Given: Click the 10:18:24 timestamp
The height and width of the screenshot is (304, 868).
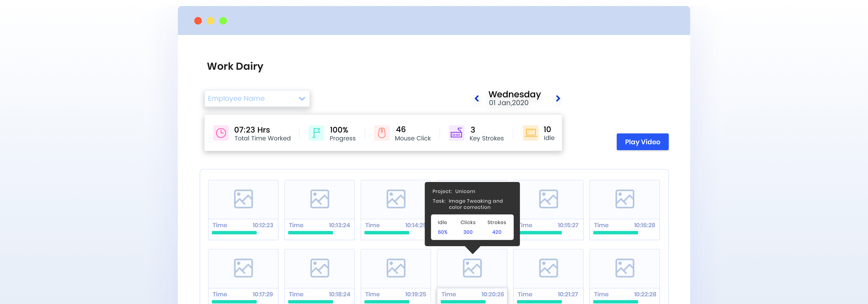Looking at the screenshot, I should point(339,294).
